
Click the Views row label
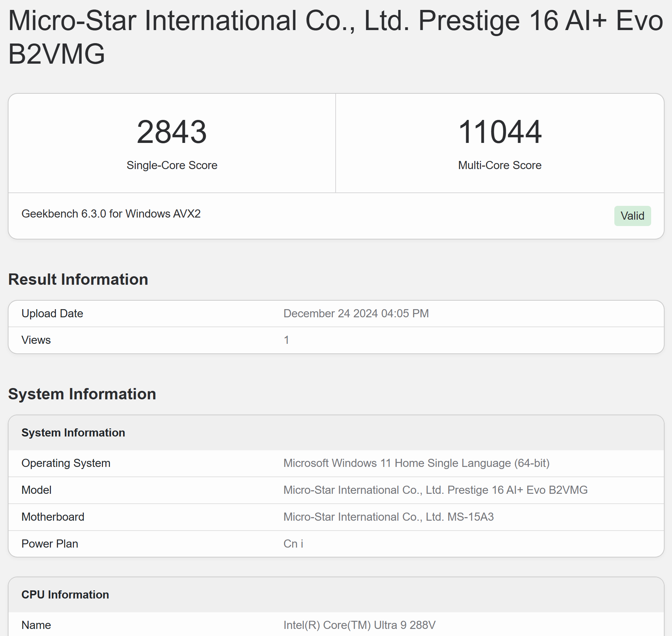[36, 340]
